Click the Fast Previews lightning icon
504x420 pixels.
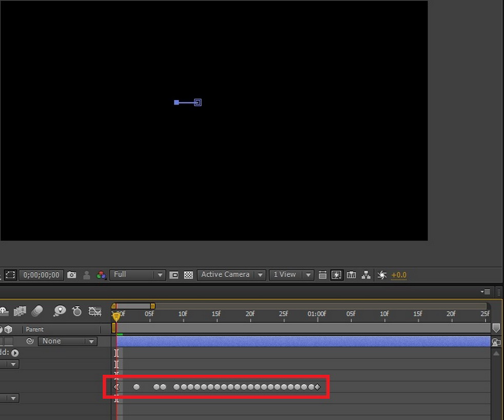337,275
